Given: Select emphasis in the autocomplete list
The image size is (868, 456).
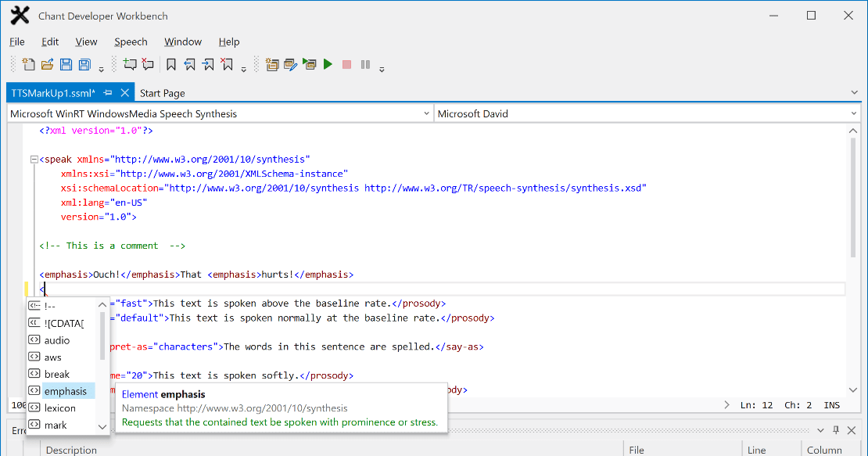Looking at the screenshot, I should (66, 391).
